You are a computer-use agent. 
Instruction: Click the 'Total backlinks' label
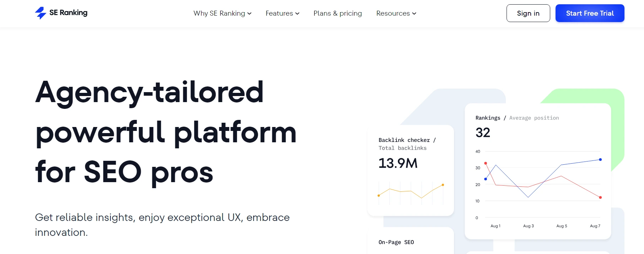(x=402, y=148)
